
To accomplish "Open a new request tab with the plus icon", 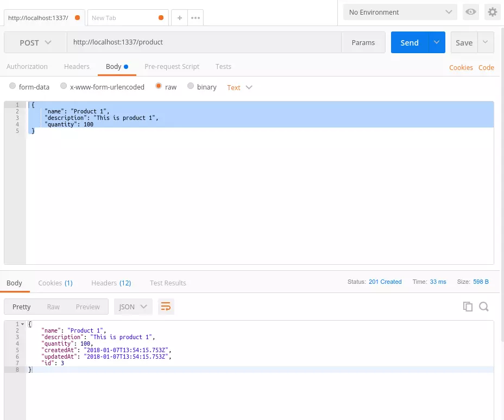I will click(179, 18).
